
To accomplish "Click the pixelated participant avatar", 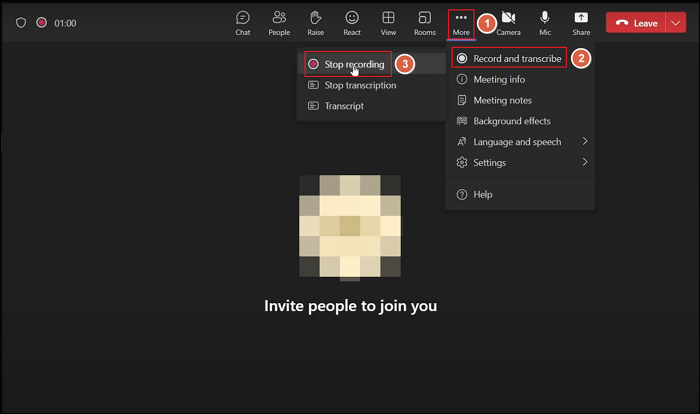I will (350, 225).
